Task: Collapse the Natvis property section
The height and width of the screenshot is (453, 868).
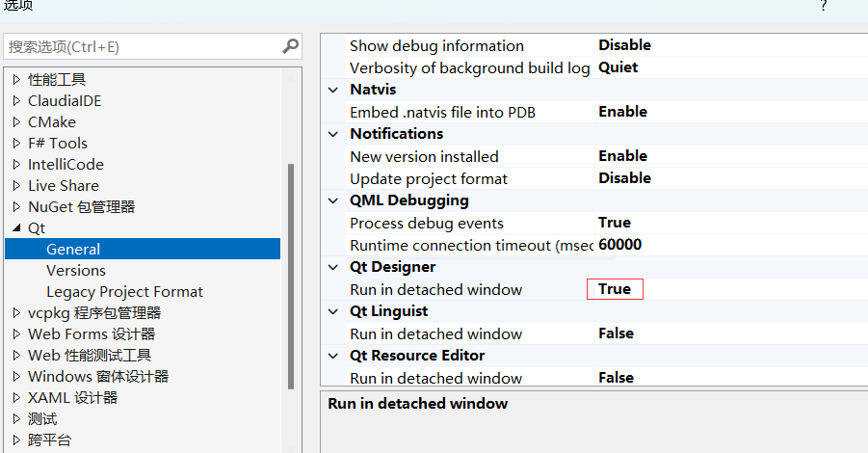Action: [333, 90]
